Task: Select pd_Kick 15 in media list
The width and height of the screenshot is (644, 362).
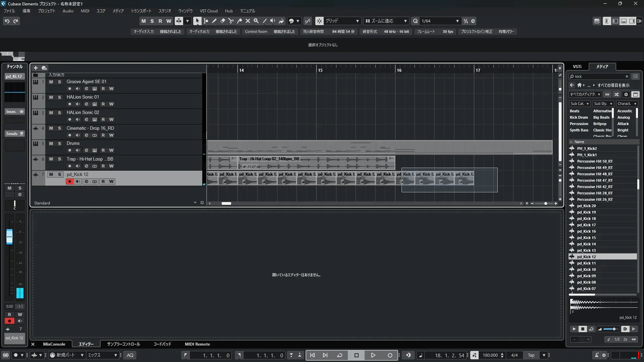Action: coord(586,238)
